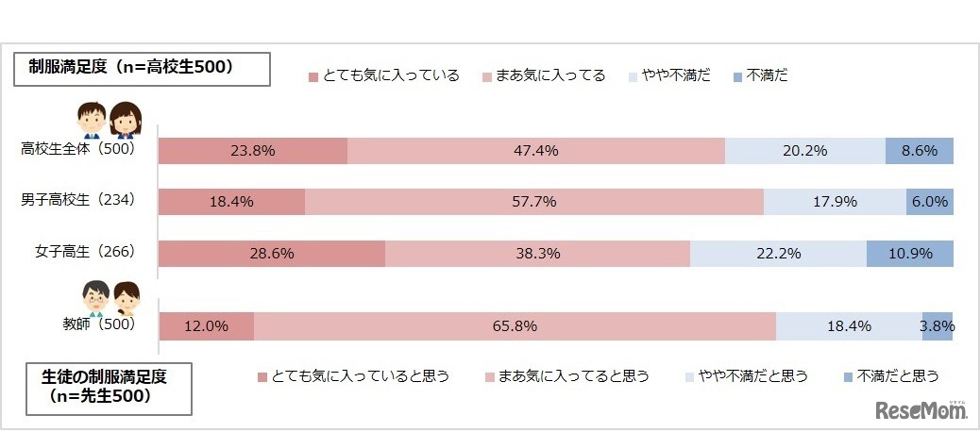The height and width of the screenshot is (432, 980).
Task: Click the 制服満足度 title box
Action: pos(142,69)
